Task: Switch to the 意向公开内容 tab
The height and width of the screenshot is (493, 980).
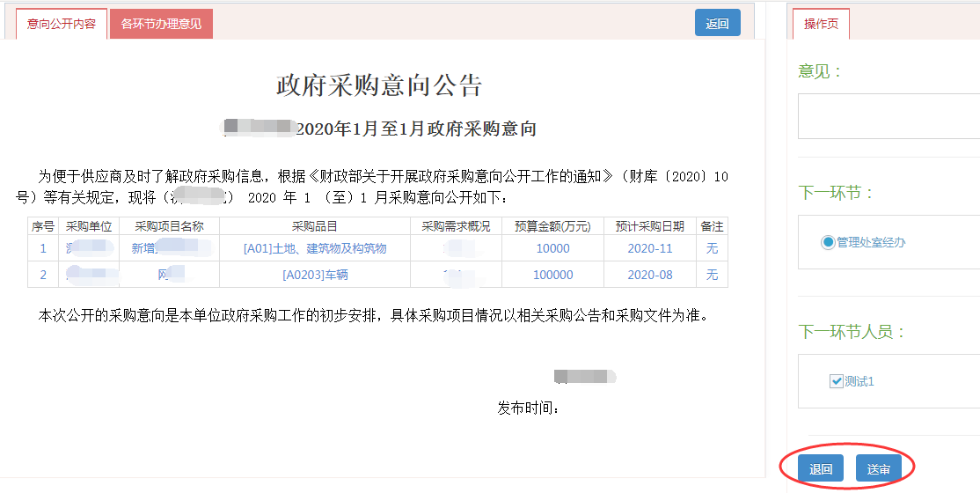Action: pyautogui.click(x=62, y=24)
